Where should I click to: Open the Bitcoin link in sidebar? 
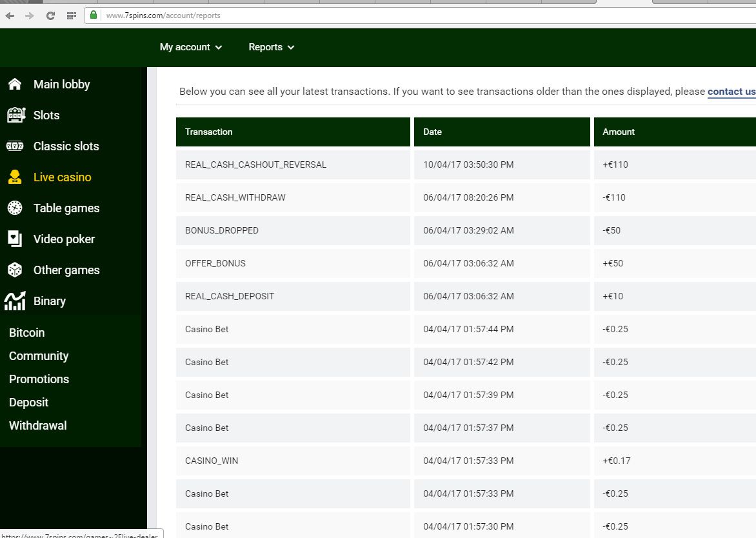(26, 333)
